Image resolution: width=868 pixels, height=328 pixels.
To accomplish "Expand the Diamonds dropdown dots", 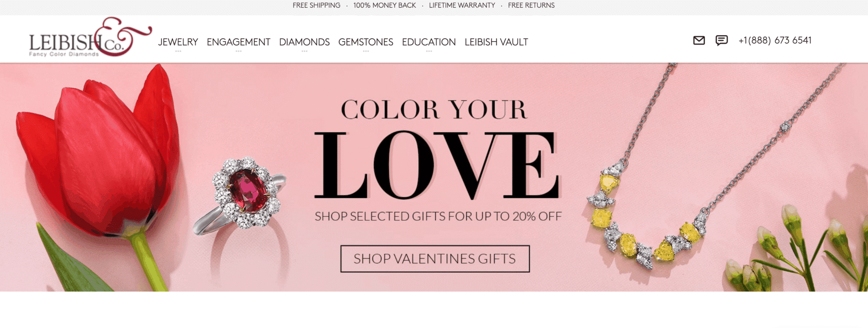I will tap(304, 51).
